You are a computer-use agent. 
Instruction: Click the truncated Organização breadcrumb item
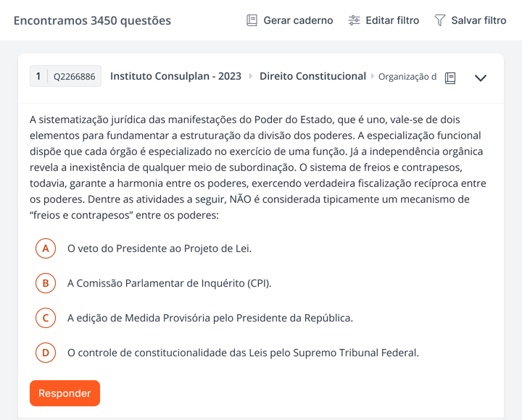tap(407, 77)
